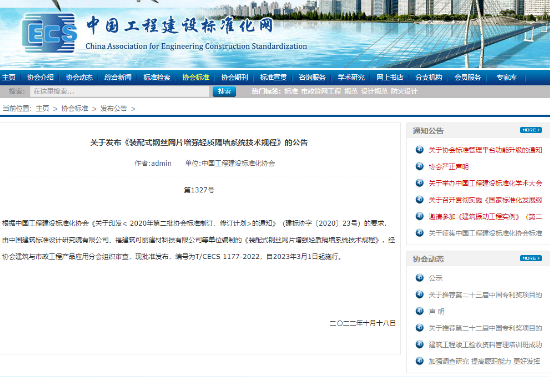Go to the 综合新闻 navigation item
The image size is (550, 377).
pos(118,77)
